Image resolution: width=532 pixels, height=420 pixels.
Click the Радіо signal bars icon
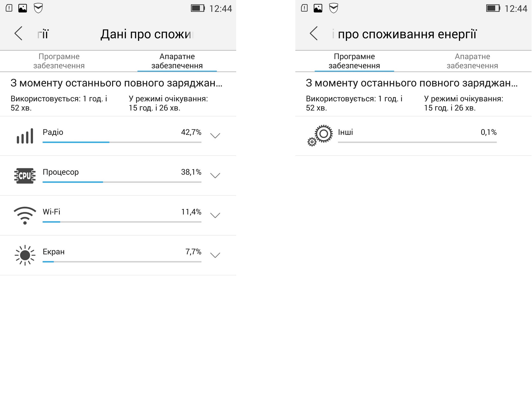click(x=25, y=136)
